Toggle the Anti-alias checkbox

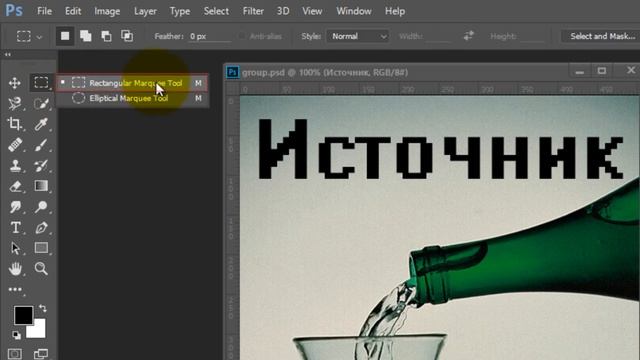pyautogui.click(x=242, y=36)
